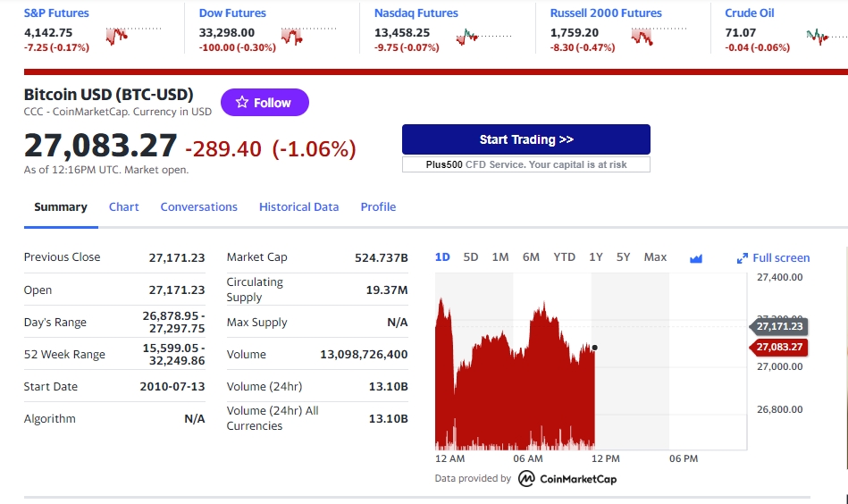Screen dimensions: 848x504
Task: Open the Crude Oil quote link
Action: coord(749,13)
